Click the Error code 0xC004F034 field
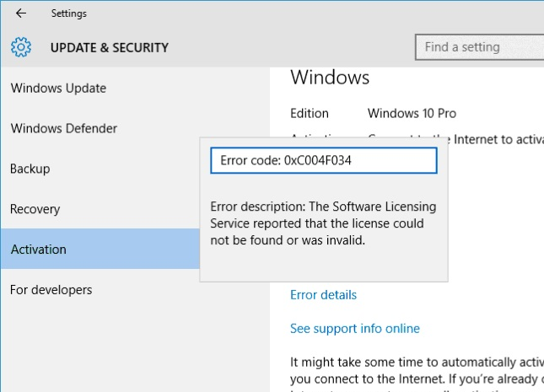 pyautogui.click(x=323, y=160)
